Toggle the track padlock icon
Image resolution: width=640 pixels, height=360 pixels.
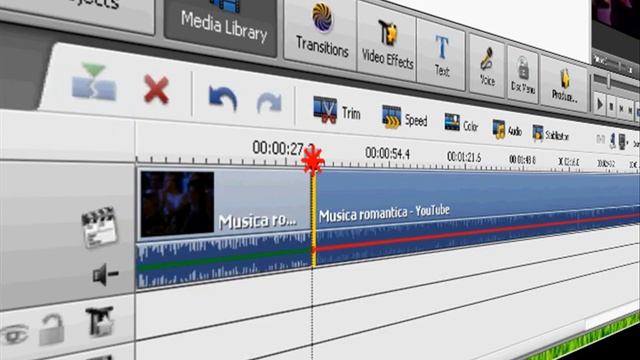(52, 329)
